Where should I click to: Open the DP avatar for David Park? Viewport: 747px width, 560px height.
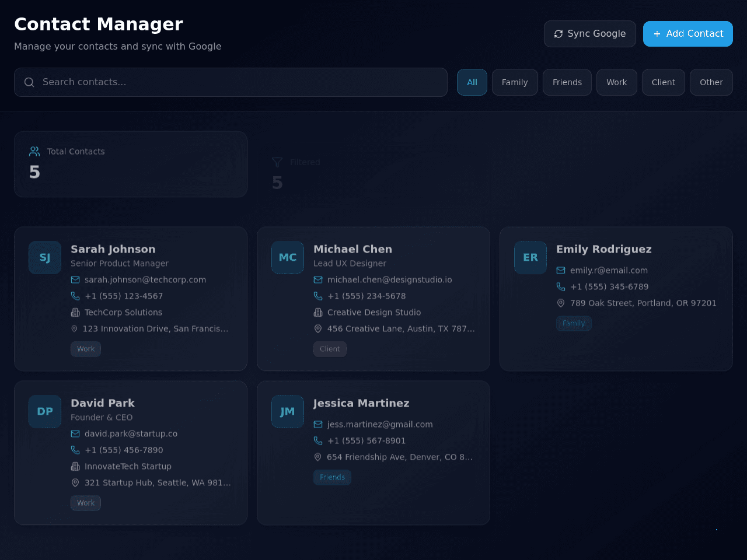pyautogui.click(x=45, y=411)
